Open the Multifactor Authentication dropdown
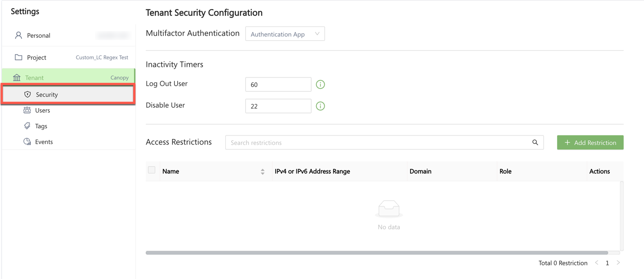The width and height of the screenshot is (644, 279). click(x=285, y=34)
